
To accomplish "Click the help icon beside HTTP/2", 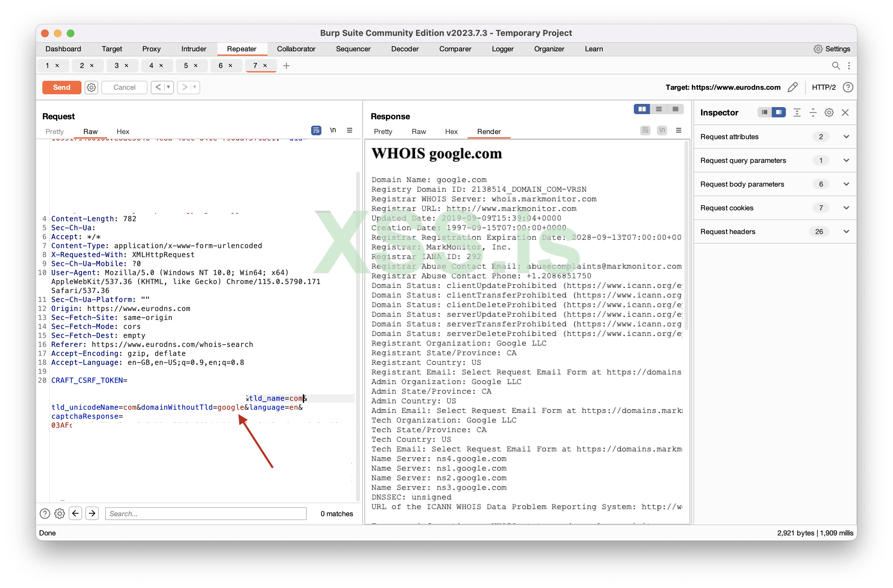I will coord(848,88).
